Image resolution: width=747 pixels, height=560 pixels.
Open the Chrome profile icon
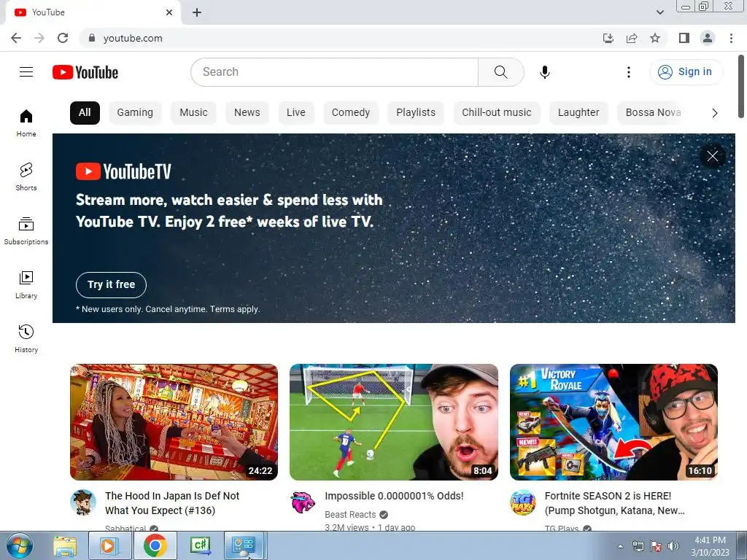coord(708,38)
